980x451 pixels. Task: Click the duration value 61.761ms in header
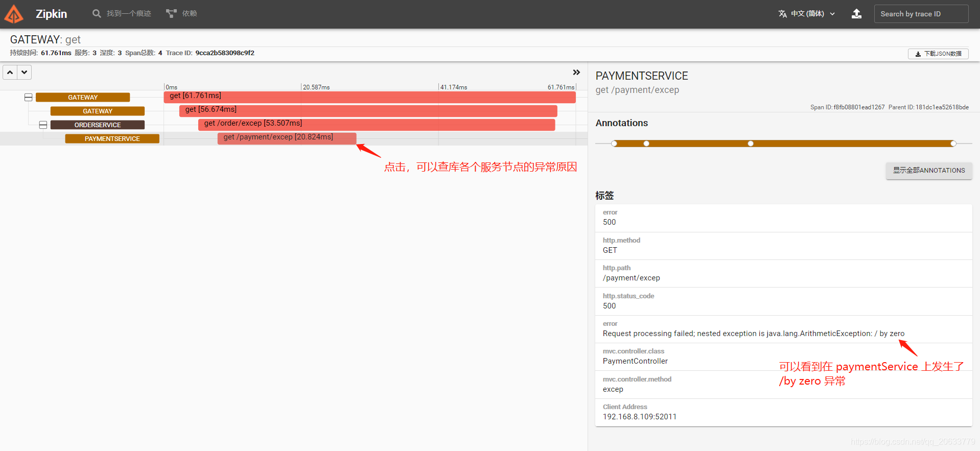(56, 53)
